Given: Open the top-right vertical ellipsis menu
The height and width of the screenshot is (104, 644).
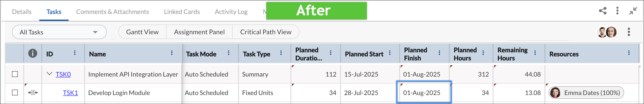Looking at the screenshot, I should pos(617,11).
